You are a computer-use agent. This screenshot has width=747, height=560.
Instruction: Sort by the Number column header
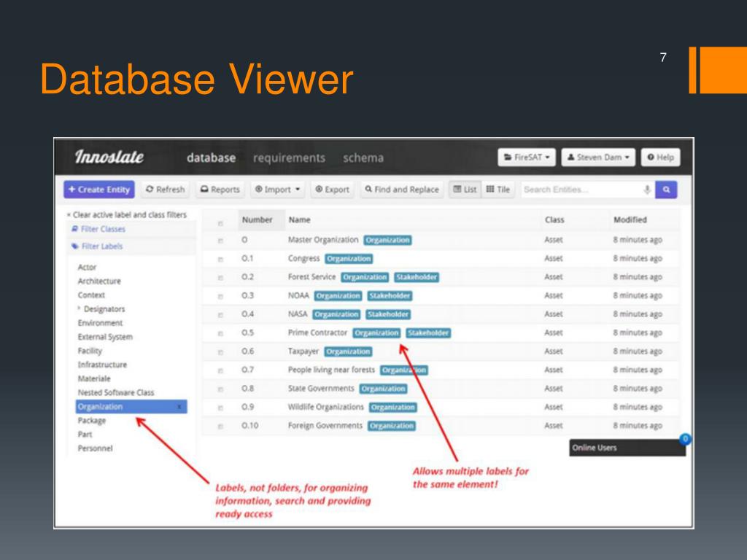[x=258, y=220]
